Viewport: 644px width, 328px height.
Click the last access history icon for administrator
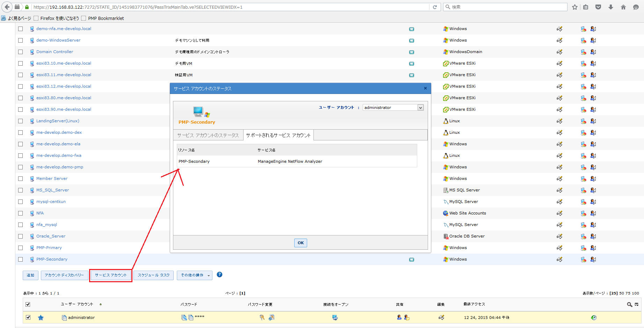click(x=594, y=318)
